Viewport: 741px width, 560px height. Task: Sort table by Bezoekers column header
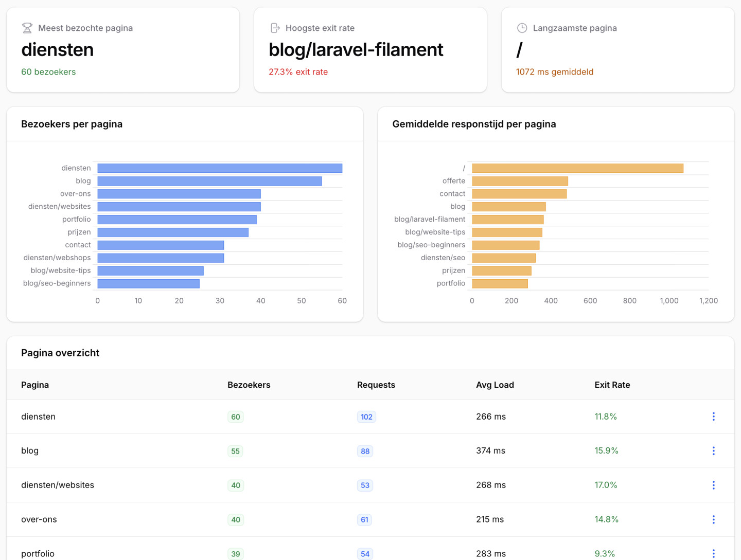pos(249,385)
